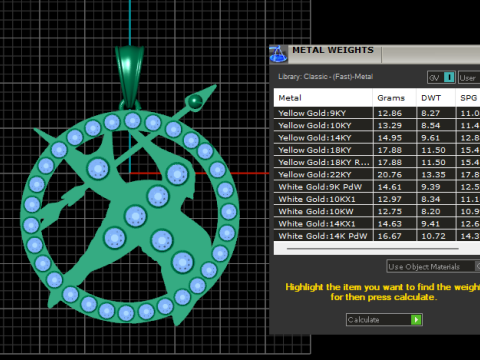Screen dimensions: 480x360
Task: Click the 8.54 DWT value
Action: pos(430,125)
